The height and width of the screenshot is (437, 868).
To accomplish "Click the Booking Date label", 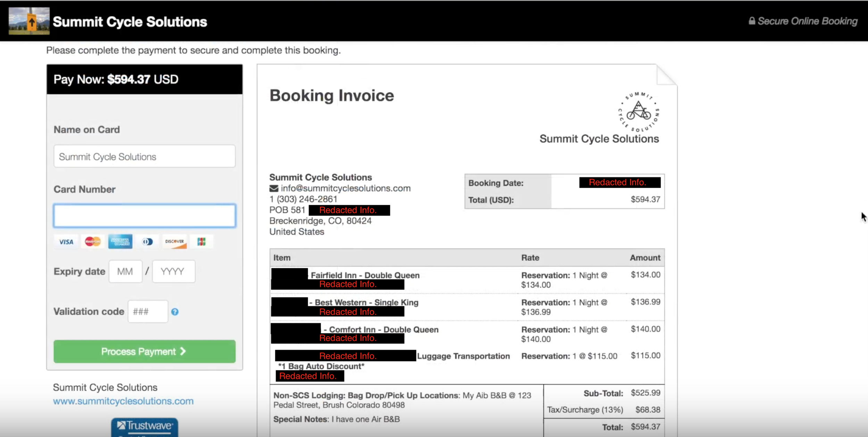I will (496, 183).
